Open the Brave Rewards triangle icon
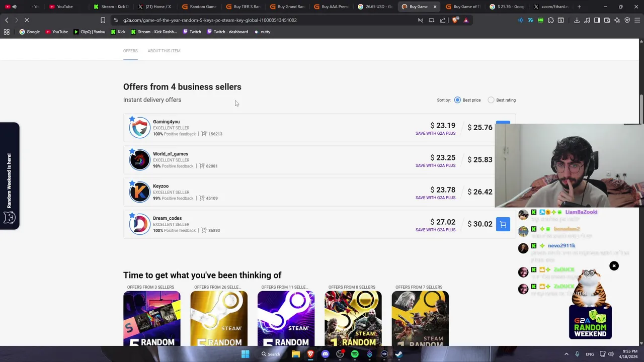The width and height of the screenshot is (644, 362). pos(466,20)
